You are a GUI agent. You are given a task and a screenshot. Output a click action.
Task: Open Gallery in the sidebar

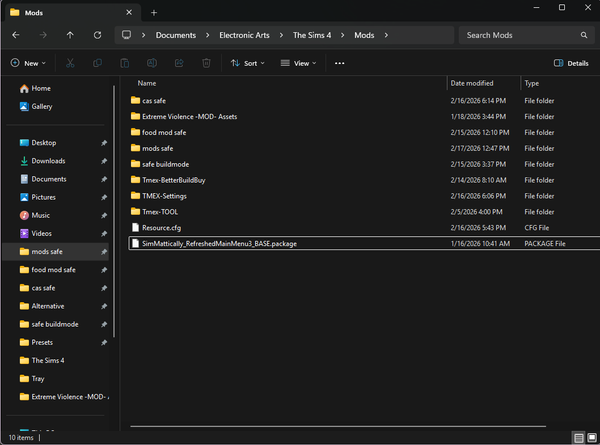(x=41, y=106)
